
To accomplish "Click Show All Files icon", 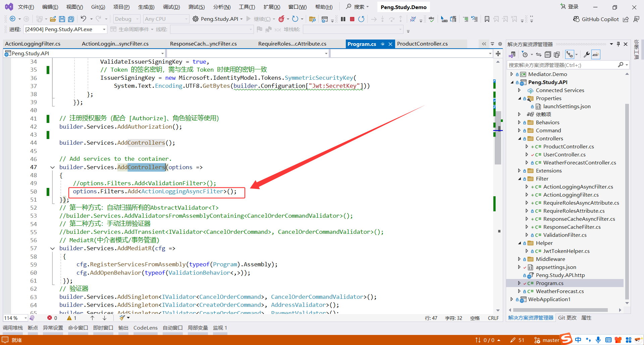I will click(557, 54).
